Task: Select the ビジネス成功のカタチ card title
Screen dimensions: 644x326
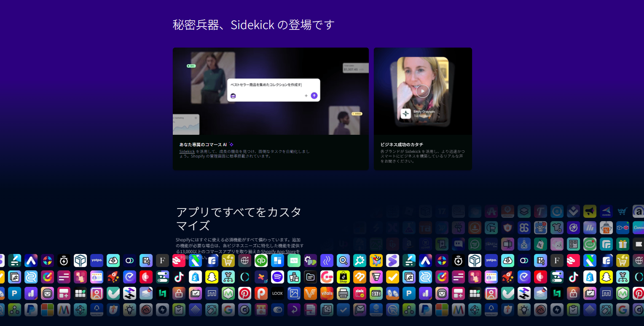Action: click(402, 144)
